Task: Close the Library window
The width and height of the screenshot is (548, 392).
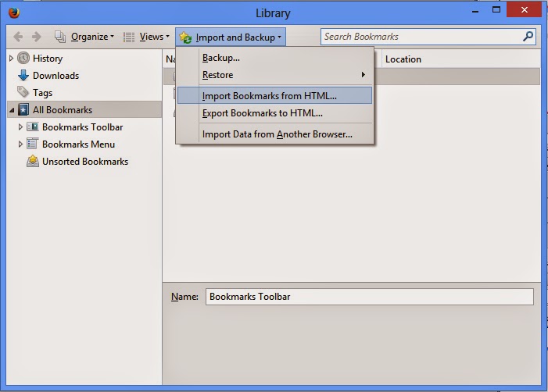Action: point(525,10)
